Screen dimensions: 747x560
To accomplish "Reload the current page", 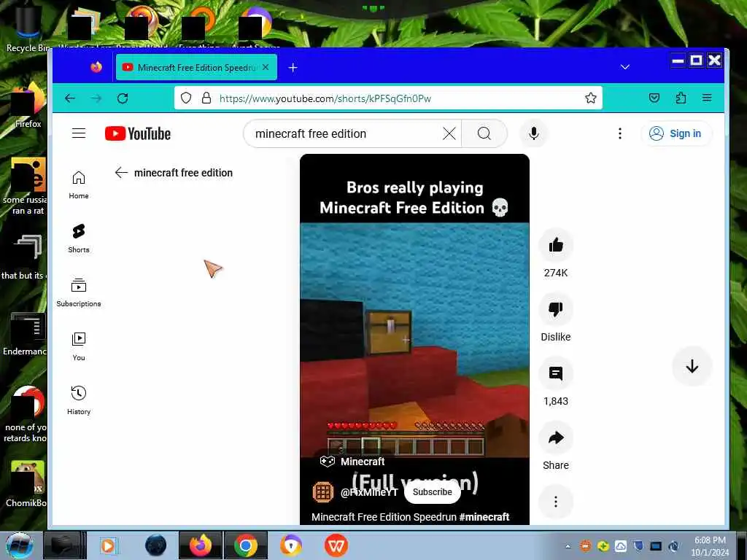I will pos(123,98).
